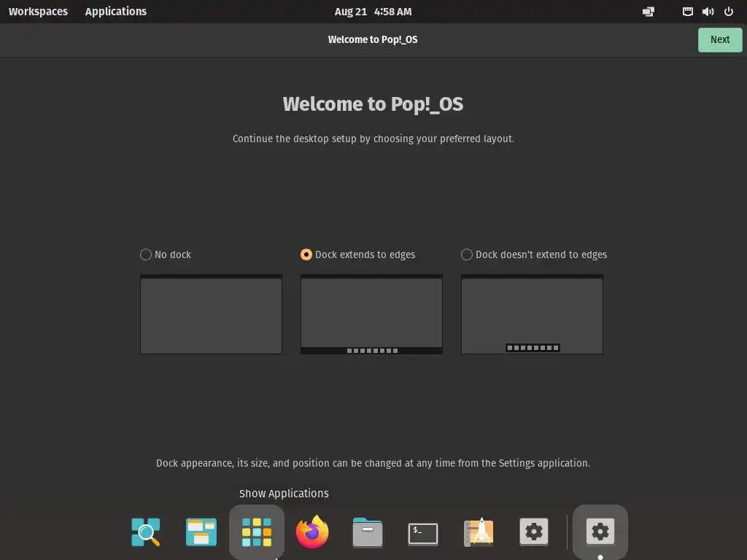
Task: Open the Applications menu in top bar
Action: [116, 12]
